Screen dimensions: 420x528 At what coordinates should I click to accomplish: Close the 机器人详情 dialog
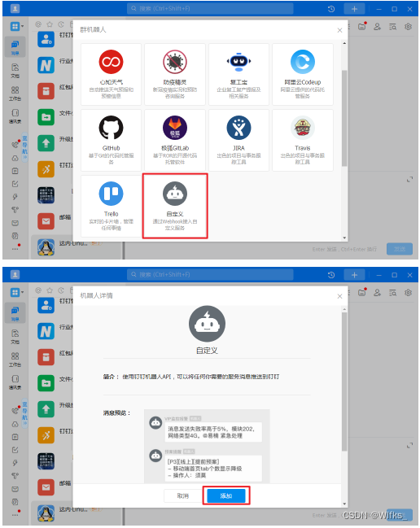click(x=339, y=296)
